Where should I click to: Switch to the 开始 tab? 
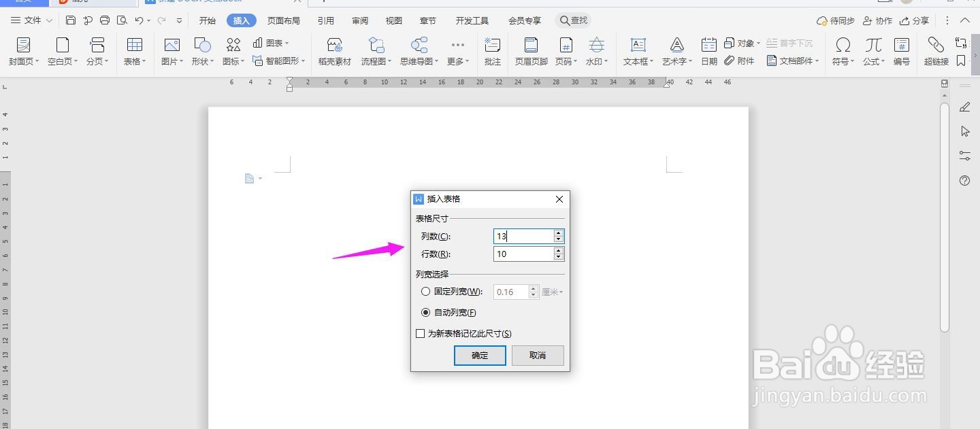208,21
